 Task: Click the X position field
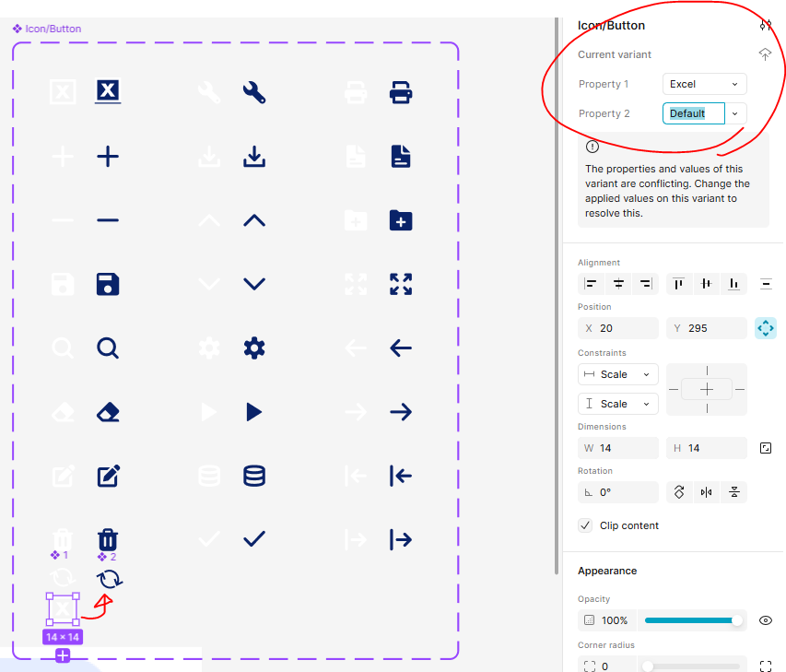tap(618, 328)
